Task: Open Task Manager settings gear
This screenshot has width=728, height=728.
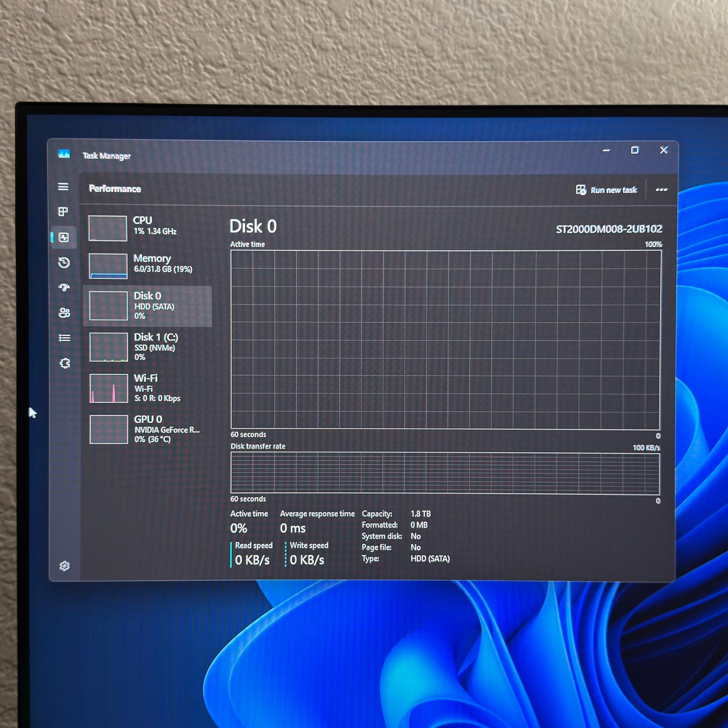Action: [64, 566]
